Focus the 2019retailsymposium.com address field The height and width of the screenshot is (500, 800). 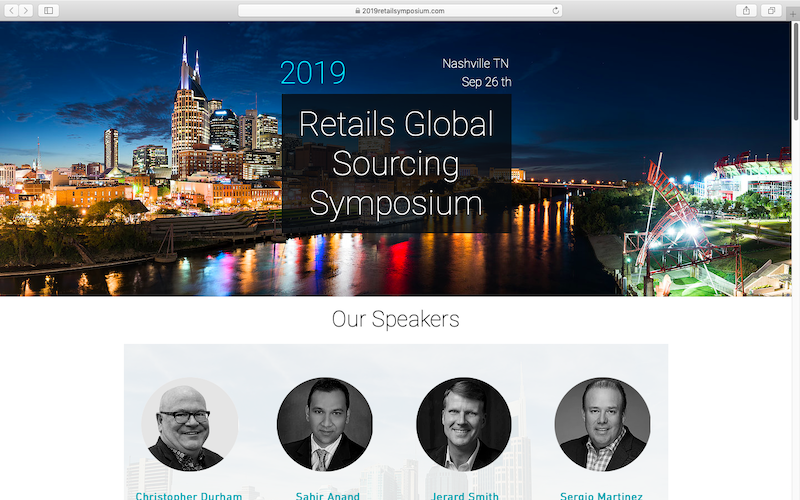(x=400, y=10)
